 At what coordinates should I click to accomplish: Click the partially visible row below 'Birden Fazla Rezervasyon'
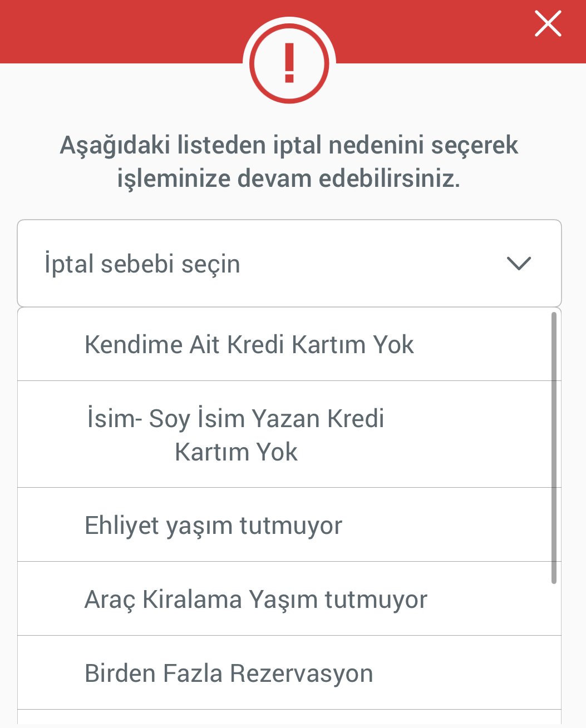[x=289, y=717]
